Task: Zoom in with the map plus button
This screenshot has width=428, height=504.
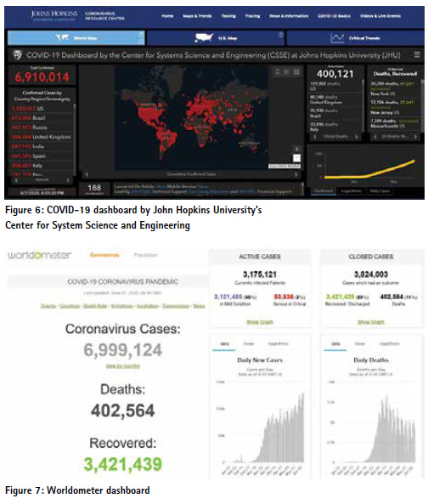Action: tap(296, 149)
